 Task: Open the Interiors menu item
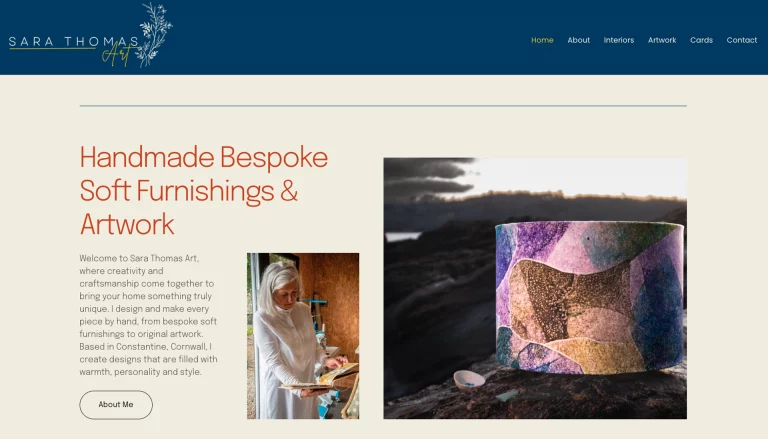tap(619, 40)
